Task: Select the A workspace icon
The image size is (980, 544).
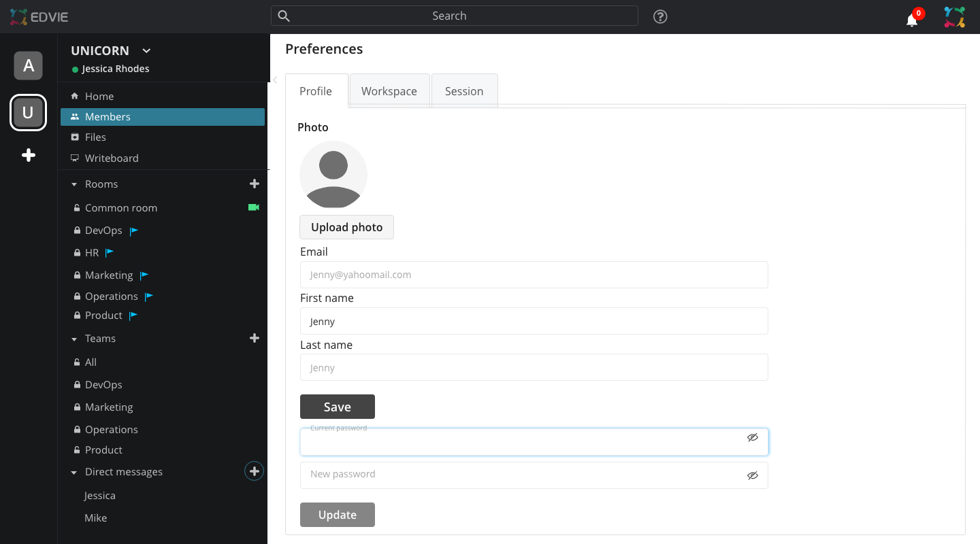Action: coord(29,65)
